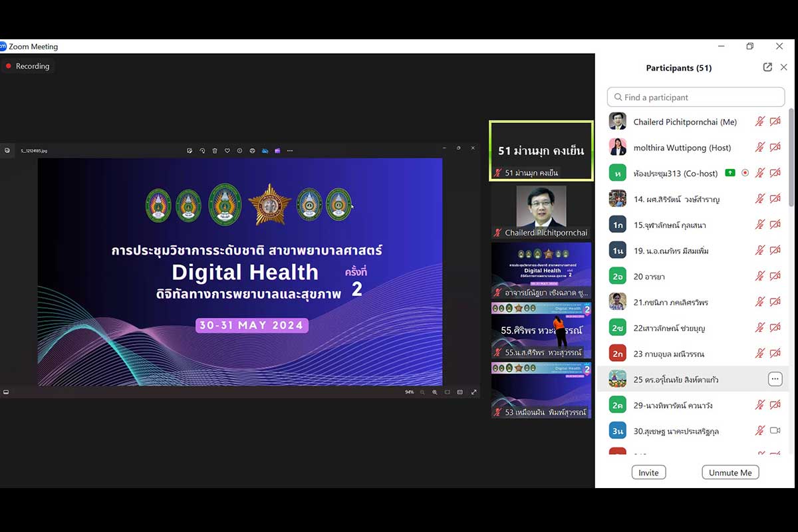
Task: Click the zoom in magnifier in photo viewer
Action: 435,392
